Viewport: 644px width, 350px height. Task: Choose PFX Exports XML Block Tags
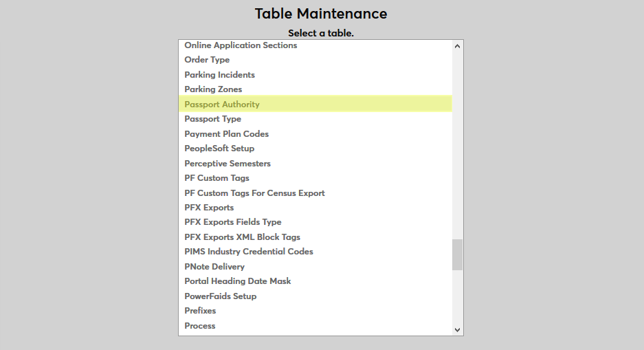click(242, 237)
